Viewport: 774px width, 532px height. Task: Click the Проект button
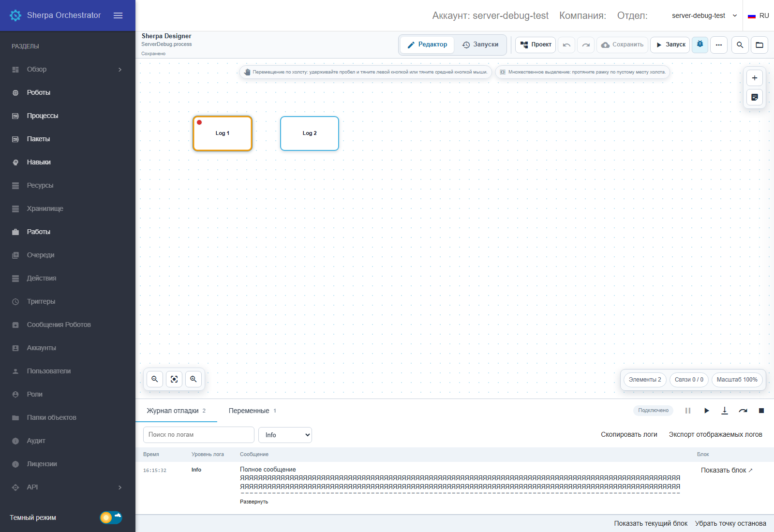(536, 44)
